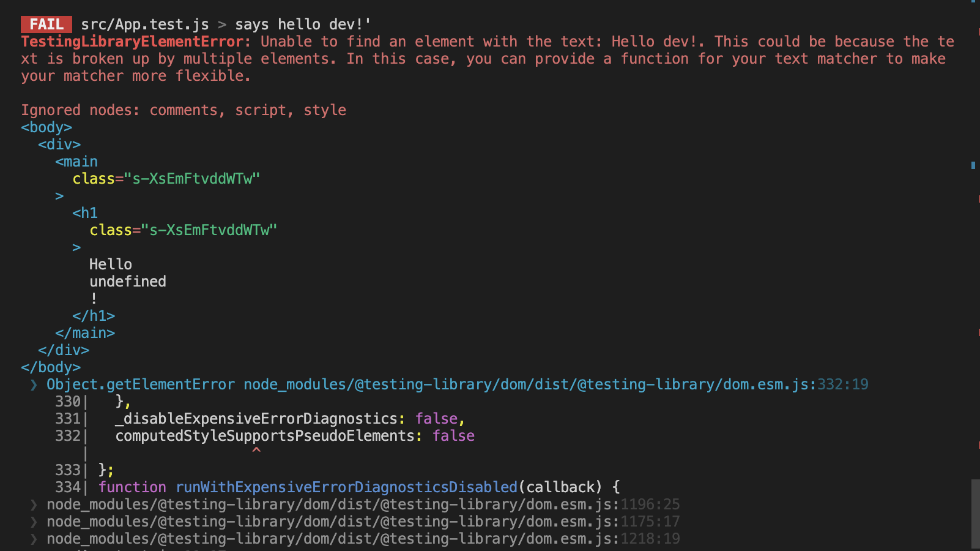This screenshot has height=551, width=980.
Task: Click _disableExpensiveErrorDiagnostics on line 331
Action: coord(256,419)
